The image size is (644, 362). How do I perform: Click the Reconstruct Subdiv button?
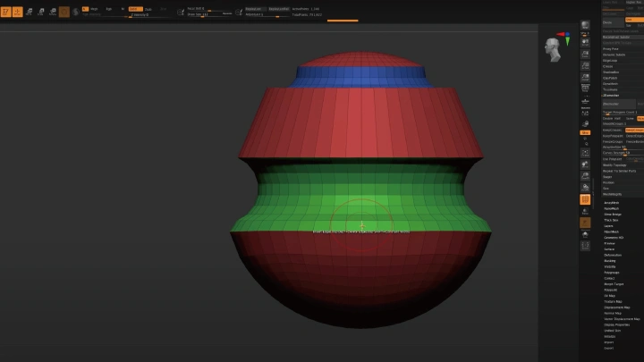coord(623,38)
